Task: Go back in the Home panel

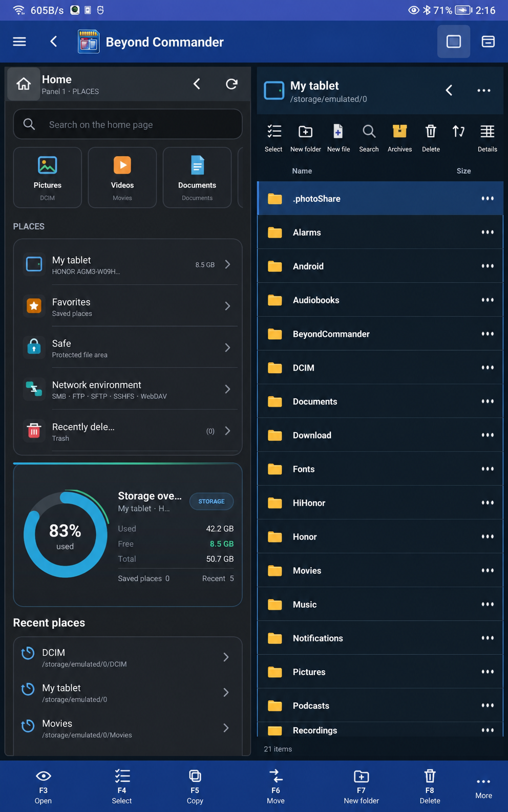Action: (197, 84)
